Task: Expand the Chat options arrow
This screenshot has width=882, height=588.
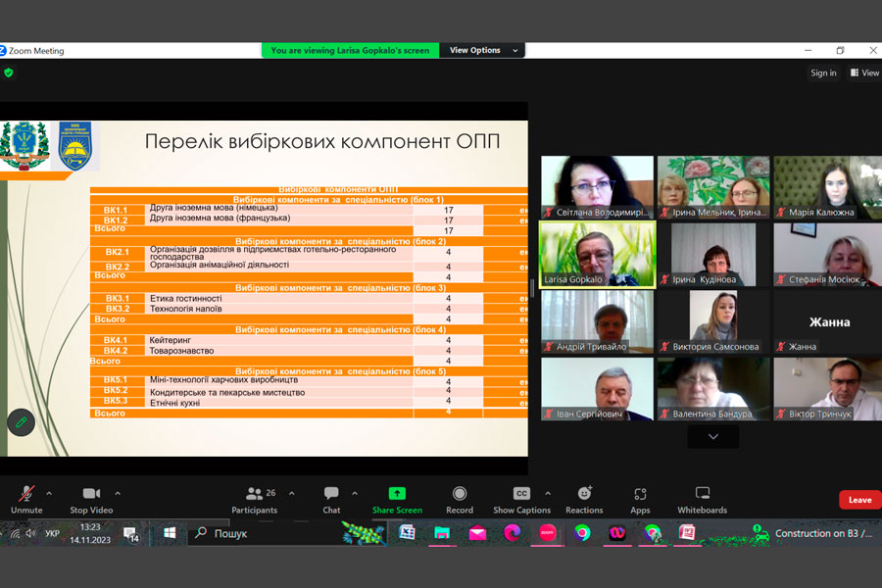Action: pyautogui.click(x=355, y=494)
